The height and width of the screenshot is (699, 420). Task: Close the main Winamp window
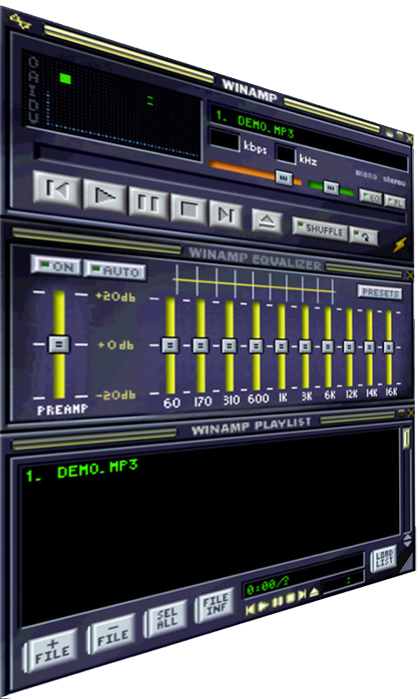409,139
